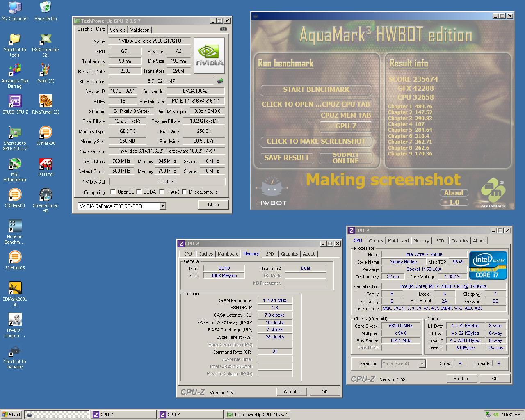Open Processor #1 selection dropdown
Screen dimensions: 525x420
422,364
